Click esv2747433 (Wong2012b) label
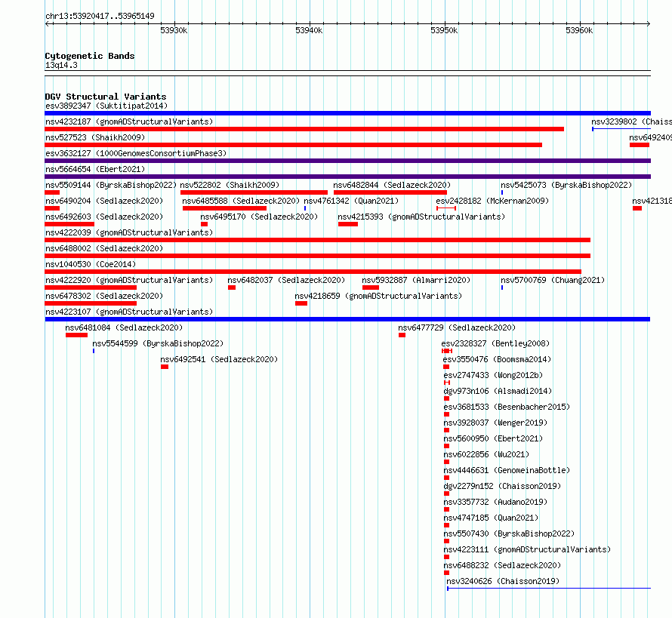 pyautogui.click(x=493, y=375)
